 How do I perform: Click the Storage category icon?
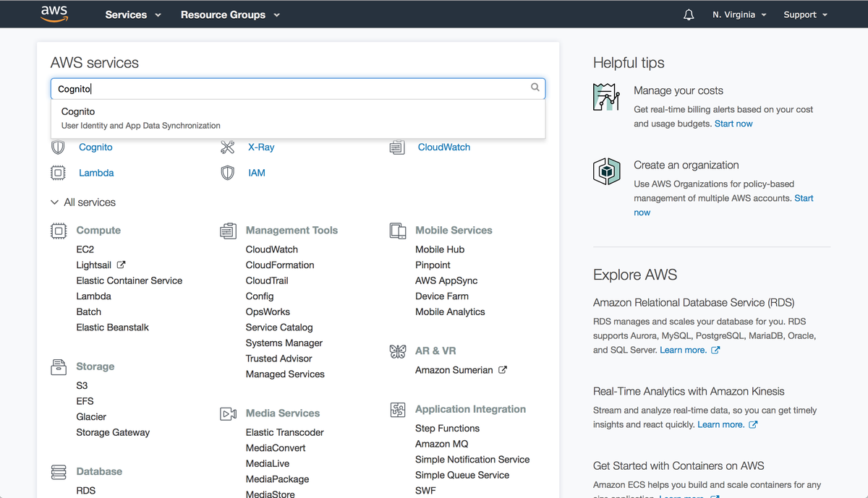click(58, 366)
